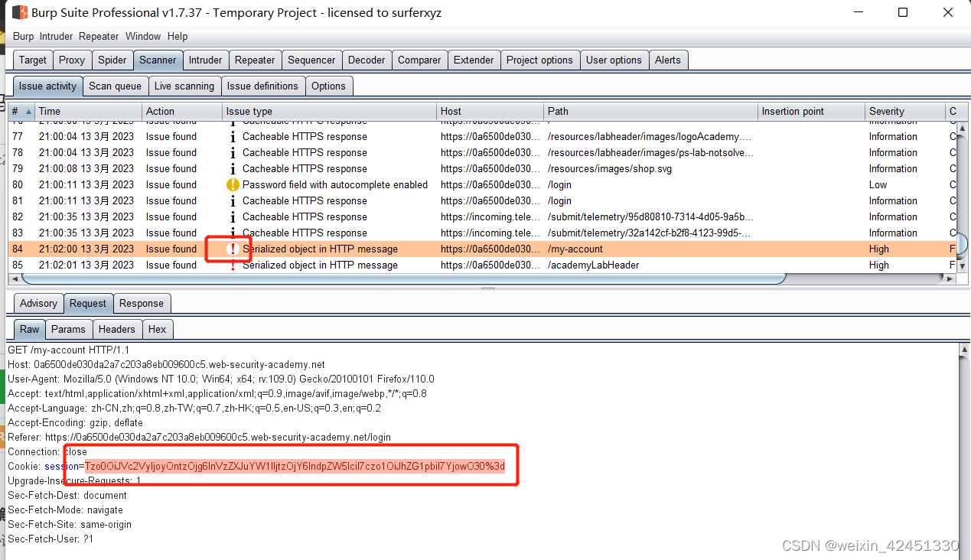
Task: Click the Referer header line
Action: [x=199, y=438]
